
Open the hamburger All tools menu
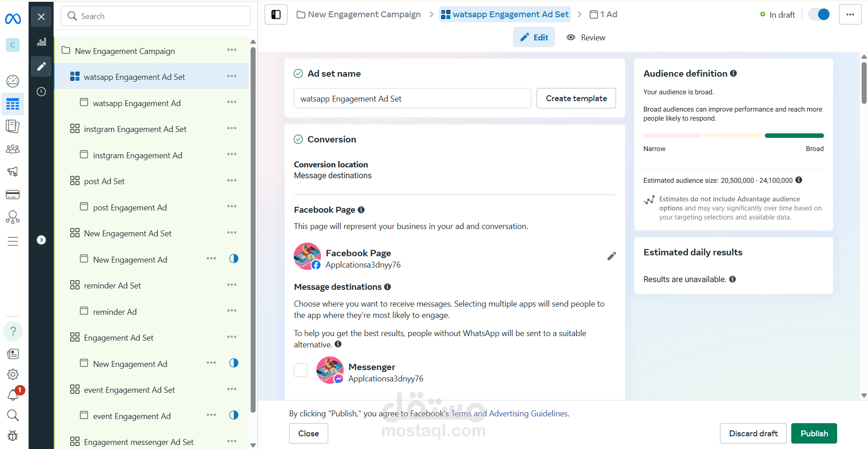[13, 241]
